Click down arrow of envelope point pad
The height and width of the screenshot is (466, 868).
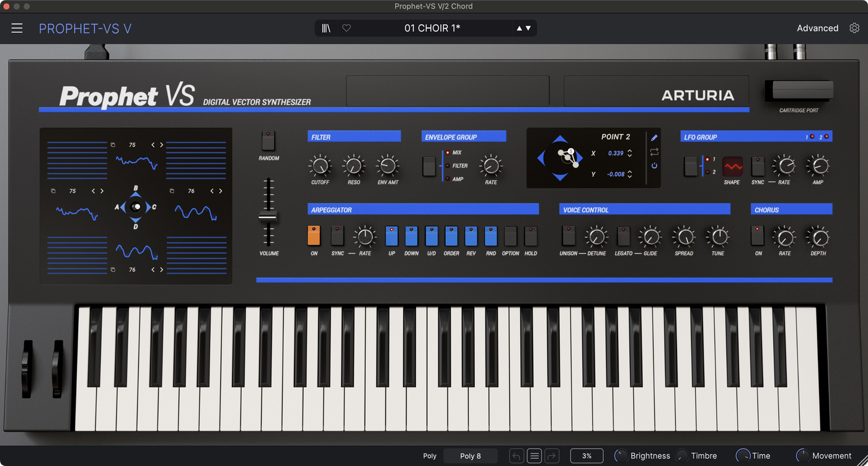coord(560,177)
